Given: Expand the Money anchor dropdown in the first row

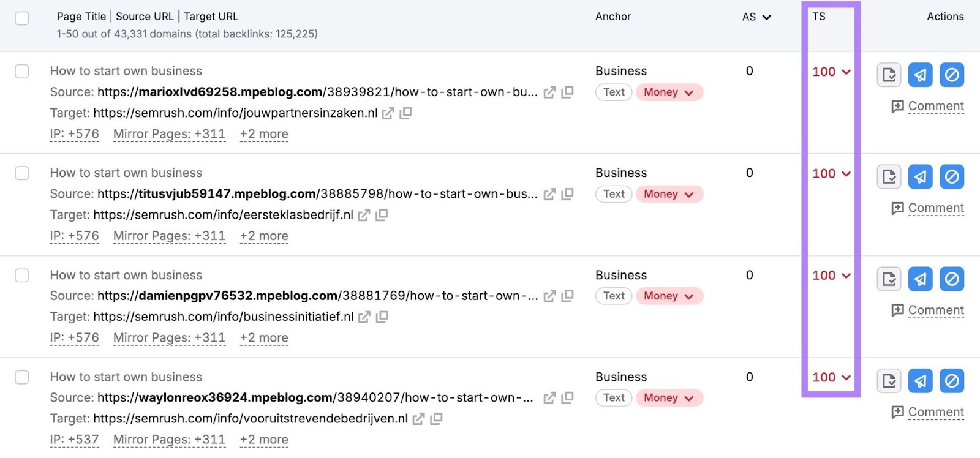Looking at the screenshot, I should [669, 92].
